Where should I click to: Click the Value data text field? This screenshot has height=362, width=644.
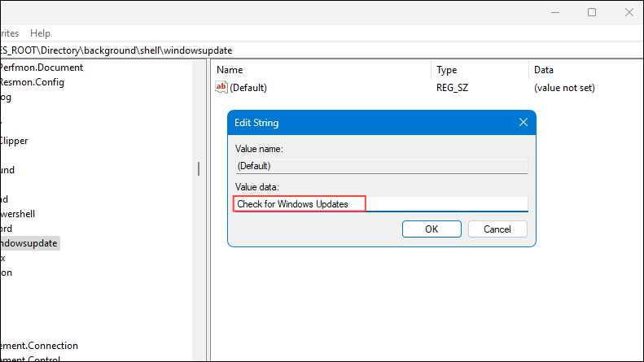click(382, 204)
